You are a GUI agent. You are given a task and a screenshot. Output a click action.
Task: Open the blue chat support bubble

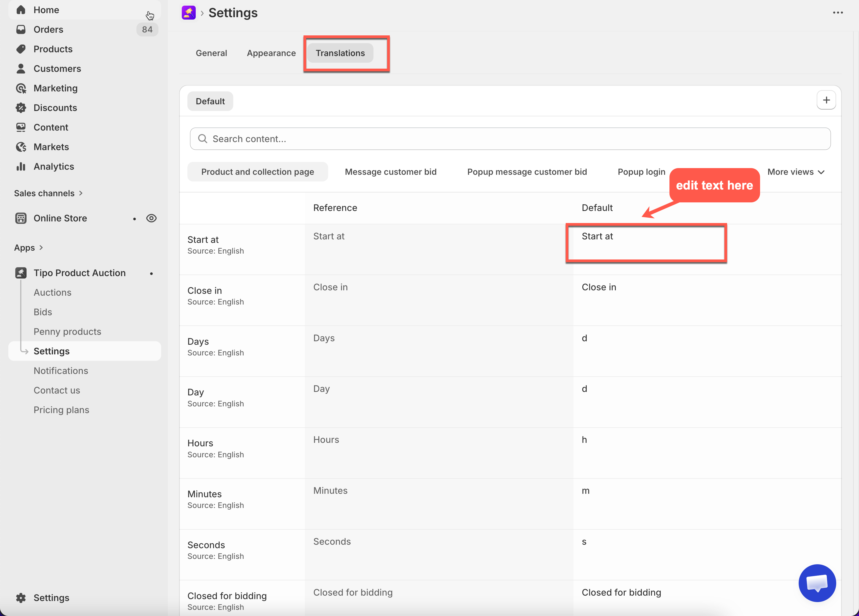pos(817,583)
